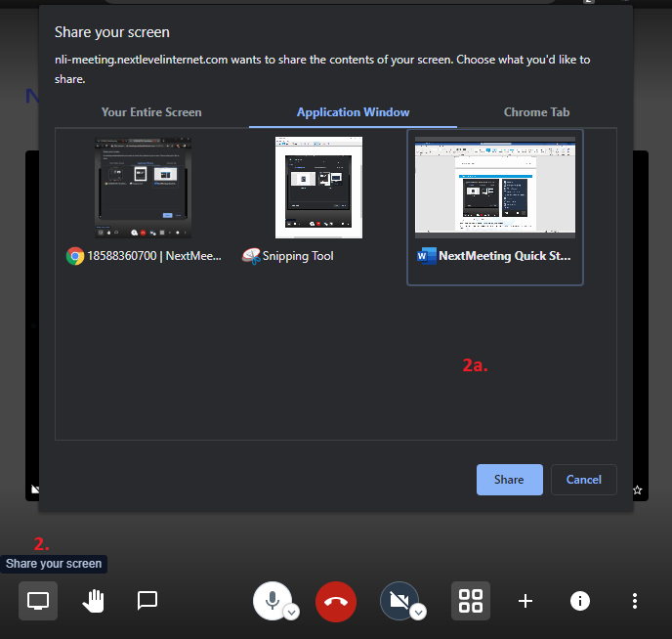Click the 'Snipping Tool' label text
The width and height of the screenshot is (672, 639).
[x=298, y=256]
